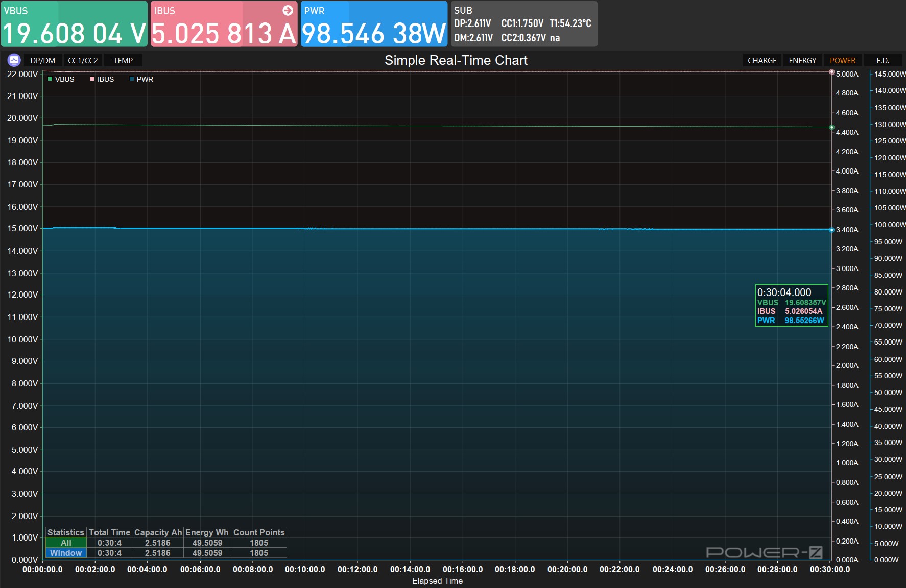Switch to the CHARGE tab

(x=762, y=60)
